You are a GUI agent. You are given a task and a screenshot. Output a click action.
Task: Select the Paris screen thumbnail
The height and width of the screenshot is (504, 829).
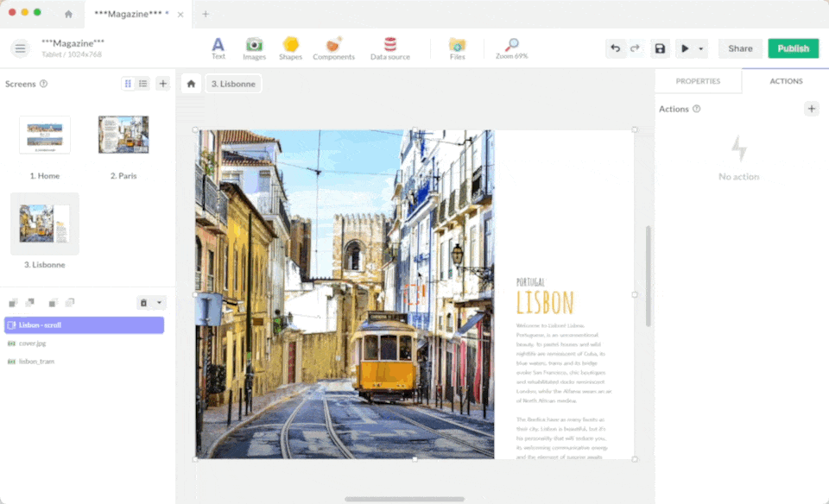pos(123,135)
